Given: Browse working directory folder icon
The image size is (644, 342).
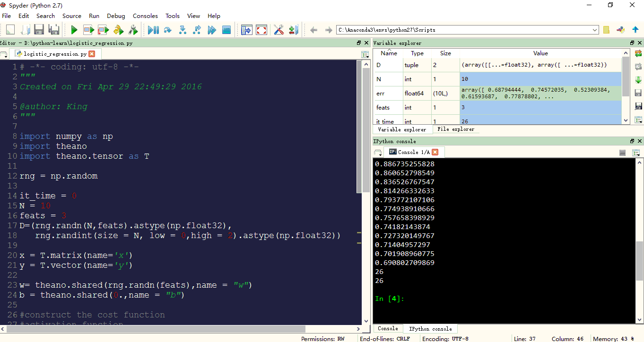Looking at the screenshot, I should click(606, 30).
